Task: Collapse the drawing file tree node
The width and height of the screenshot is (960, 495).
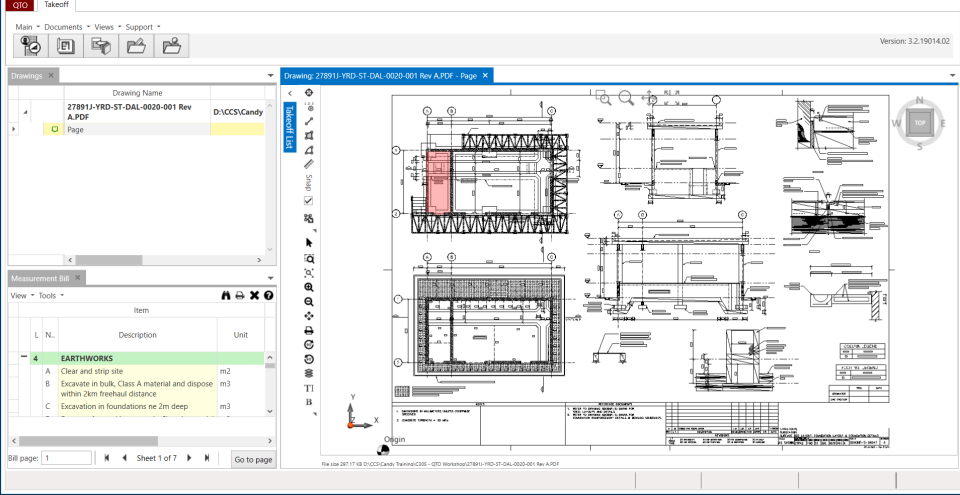Action: pyautogui.click(x=25, y=112)
